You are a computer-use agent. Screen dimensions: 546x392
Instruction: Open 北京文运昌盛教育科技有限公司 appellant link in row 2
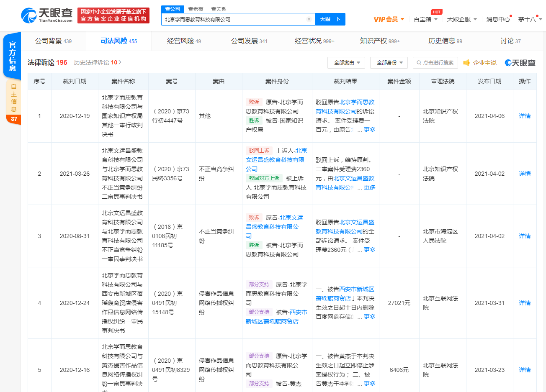[x=276, y=160]
